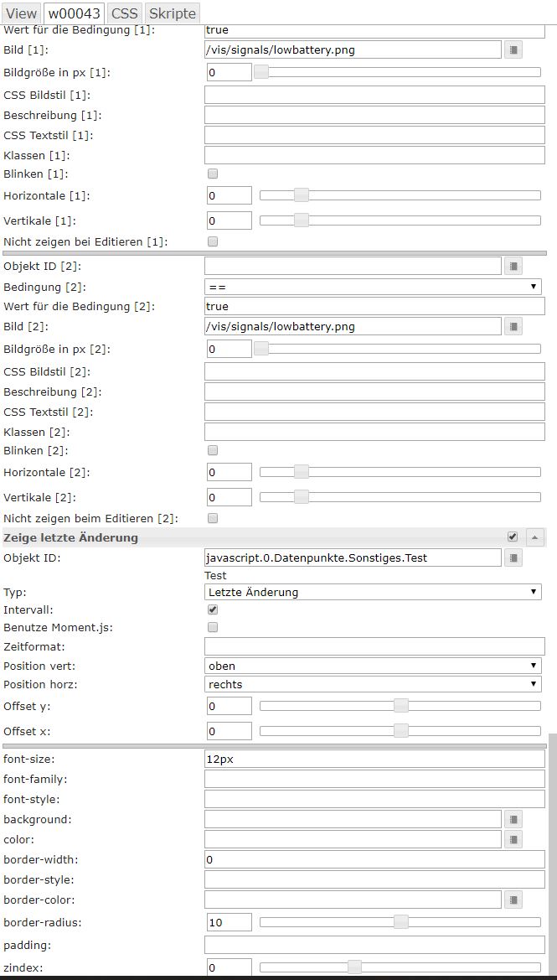Open Typ dropdown showing Letzte Änderung
The height and width of the screenshot is (980, 557).
click(374, 592)
